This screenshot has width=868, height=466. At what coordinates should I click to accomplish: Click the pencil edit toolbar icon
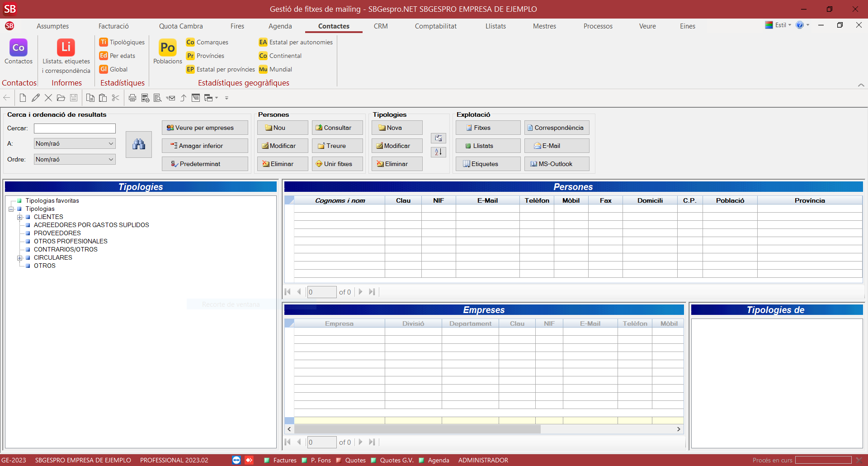pos(36,98)
